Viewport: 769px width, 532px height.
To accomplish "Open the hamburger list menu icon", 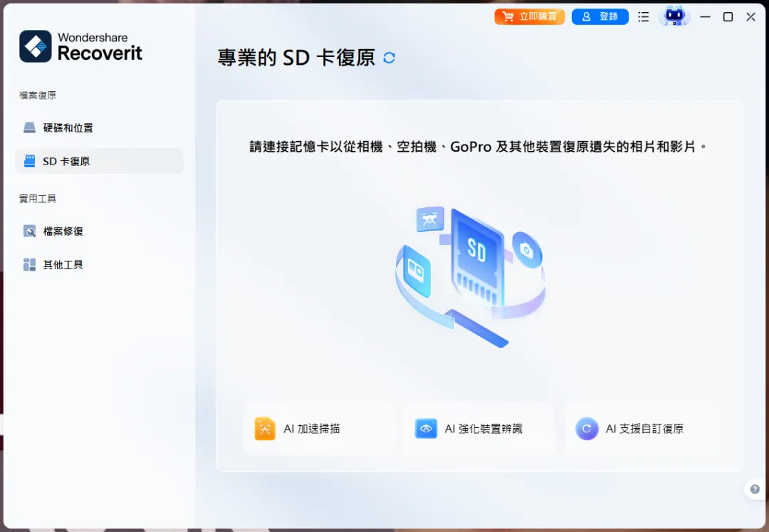I will point(644,16).
